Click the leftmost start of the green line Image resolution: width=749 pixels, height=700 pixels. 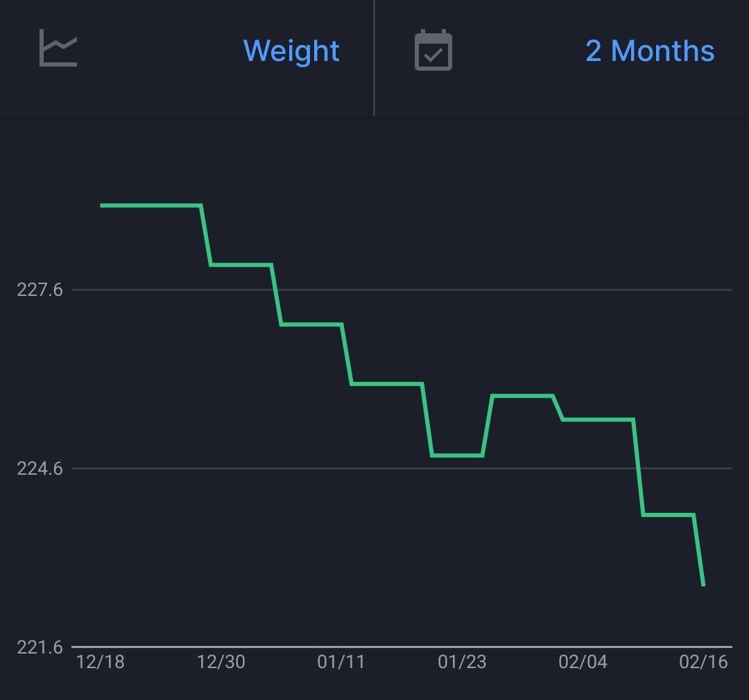tap(102, 205)
